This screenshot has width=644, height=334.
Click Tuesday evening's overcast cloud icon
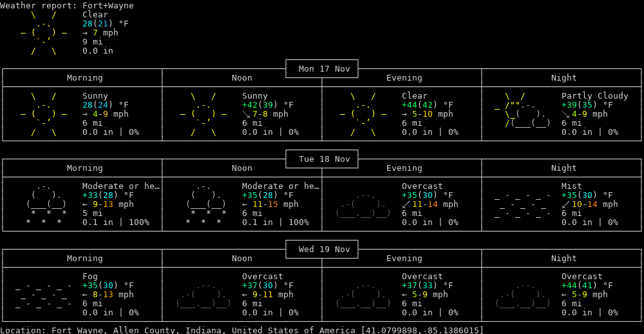coord(363,204)
